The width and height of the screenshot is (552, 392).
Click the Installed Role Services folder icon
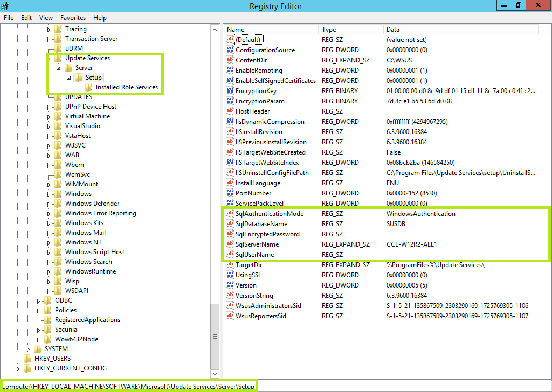(89, 87)
